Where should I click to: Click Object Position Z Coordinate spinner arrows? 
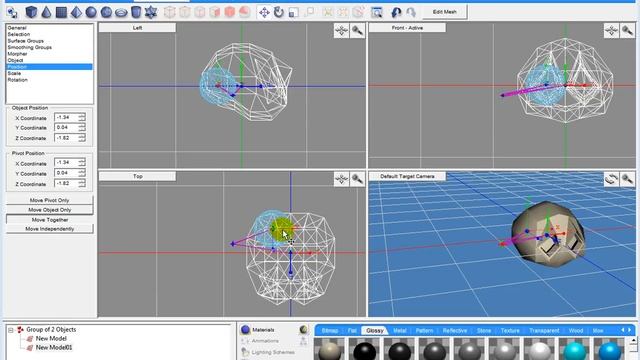tap(82, 138)
